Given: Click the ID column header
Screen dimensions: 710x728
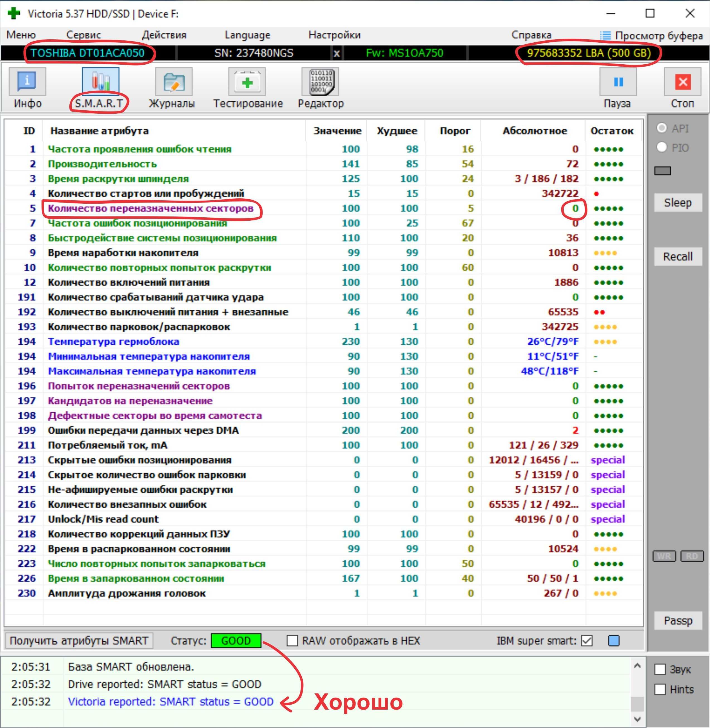Looking at the screenshot, I should tap(29, 131).
